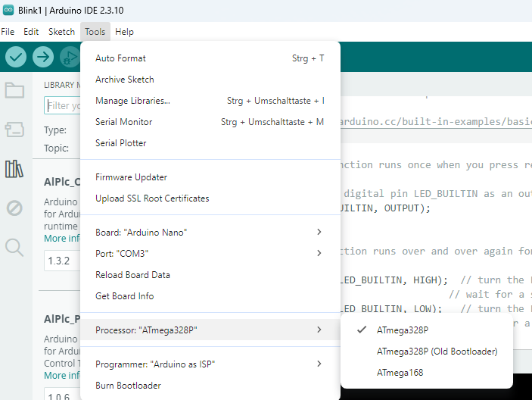Select ATmega328P (Old Bootloader) processor

[x=427, y=352]
